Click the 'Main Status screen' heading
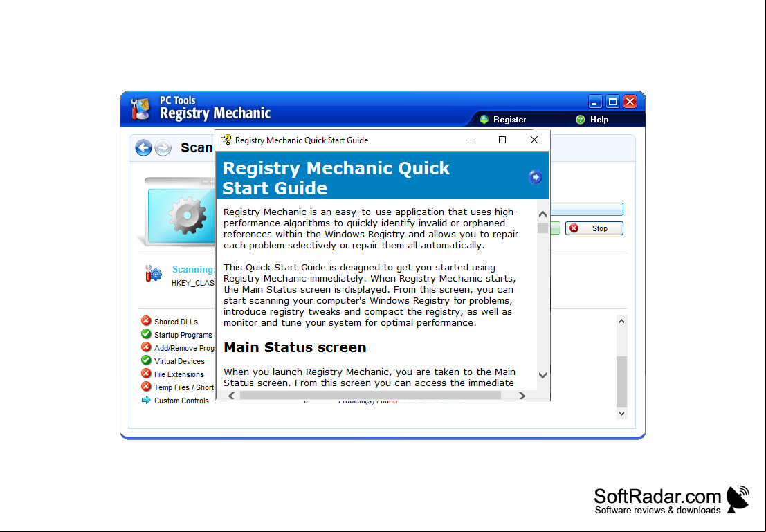 (x=295, y=347)
